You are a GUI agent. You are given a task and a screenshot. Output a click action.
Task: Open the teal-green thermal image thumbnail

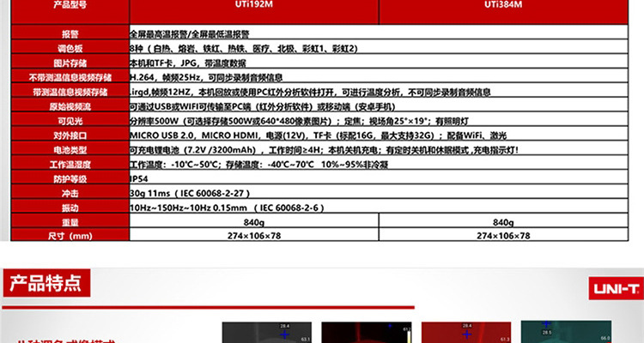click(x=566, y=333)
